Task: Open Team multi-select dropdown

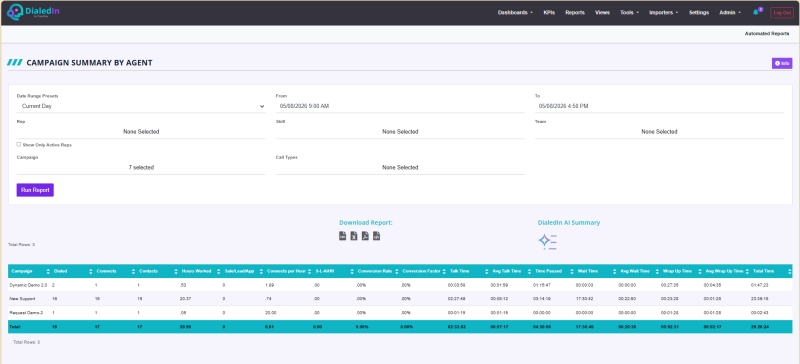Action: coord(659,132)
